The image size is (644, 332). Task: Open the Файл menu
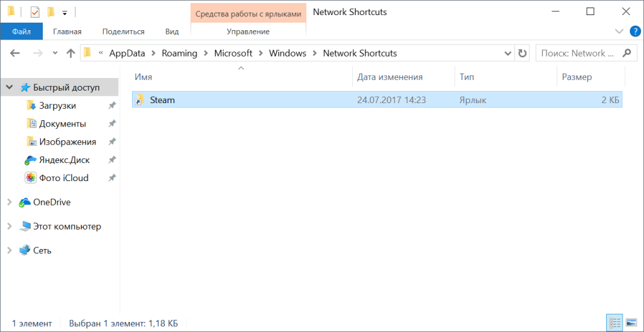21,31
